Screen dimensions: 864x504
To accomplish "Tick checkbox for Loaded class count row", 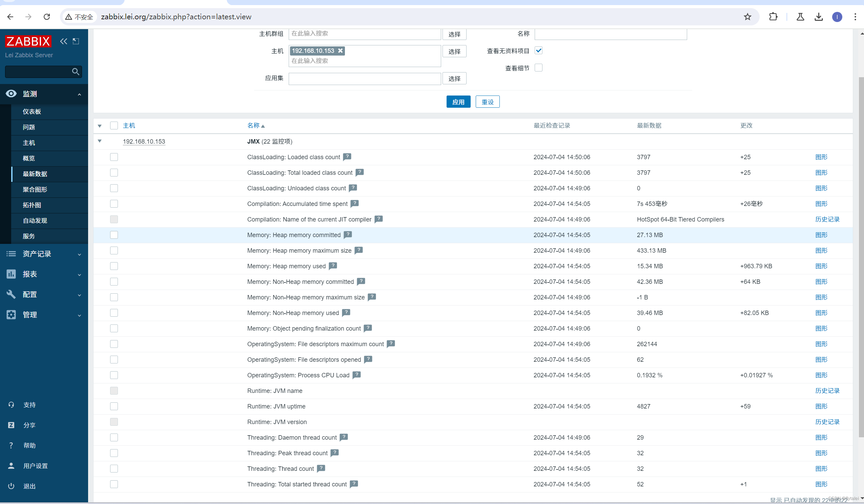I will pyautogui.click(x=114, y=157).
